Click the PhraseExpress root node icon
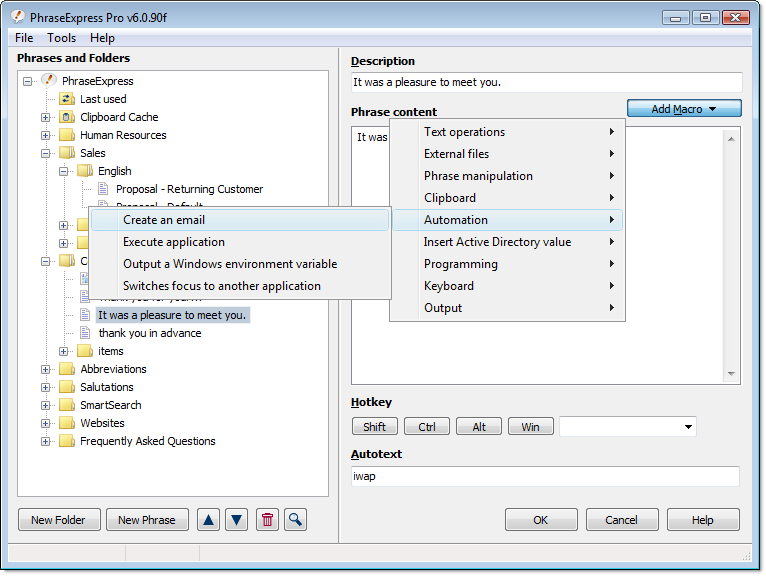This screenshot has width=766, height=576. point(48,80)
